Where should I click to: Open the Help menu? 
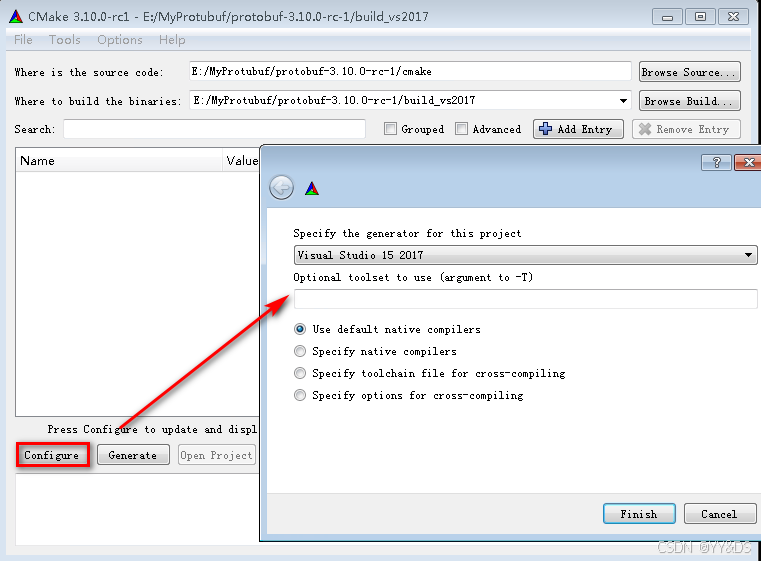tap(172, 40)
